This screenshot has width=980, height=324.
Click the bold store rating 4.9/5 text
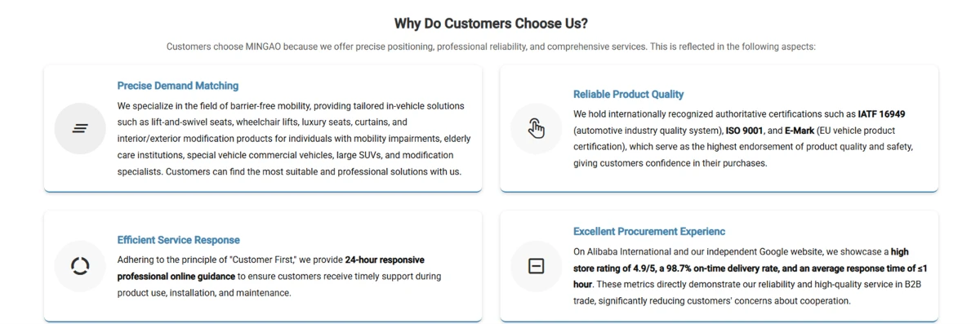coord(615,268)
